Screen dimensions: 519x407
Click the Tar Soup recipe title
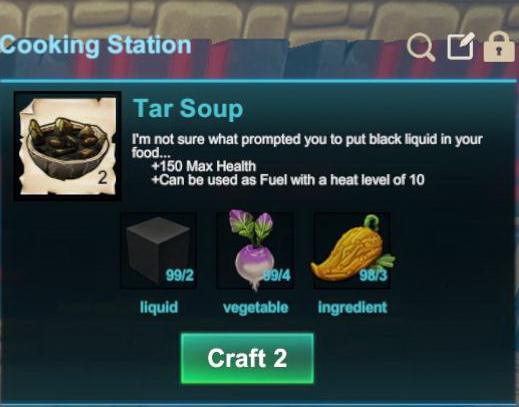(188, 109)
